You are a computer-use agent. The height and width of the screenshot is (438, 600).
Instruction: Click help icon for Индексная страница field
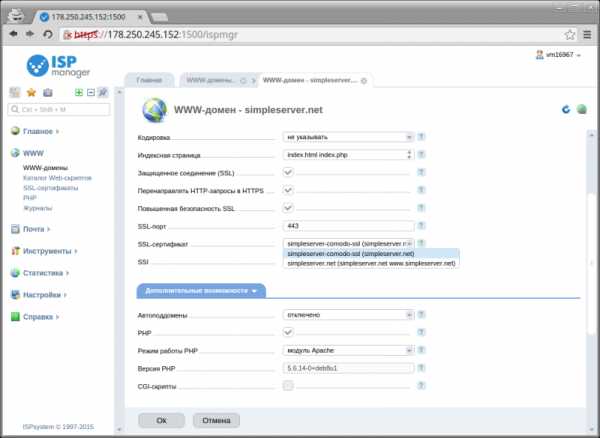421,155
